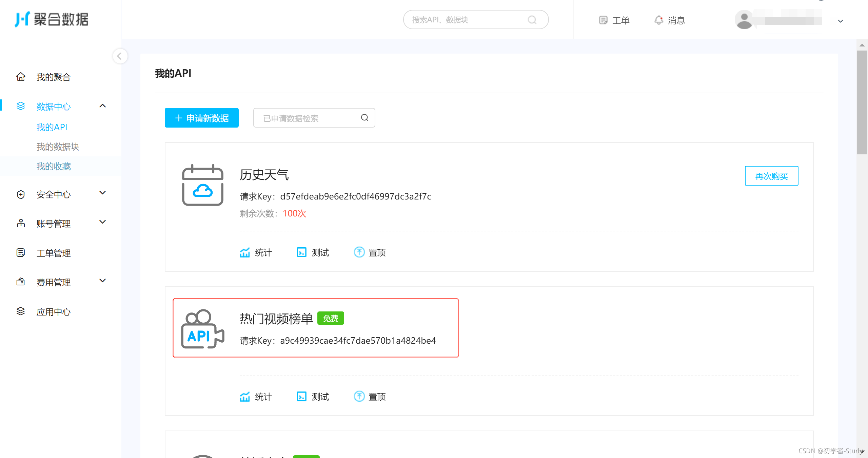Click the 账号管理 menu label

click(54, 224)
